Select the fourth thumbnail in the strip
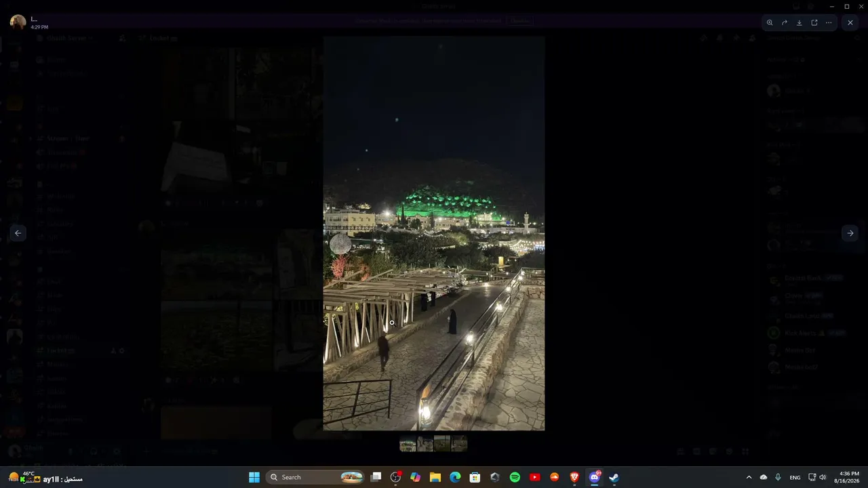The image size is (868, 488). [460, 444]
